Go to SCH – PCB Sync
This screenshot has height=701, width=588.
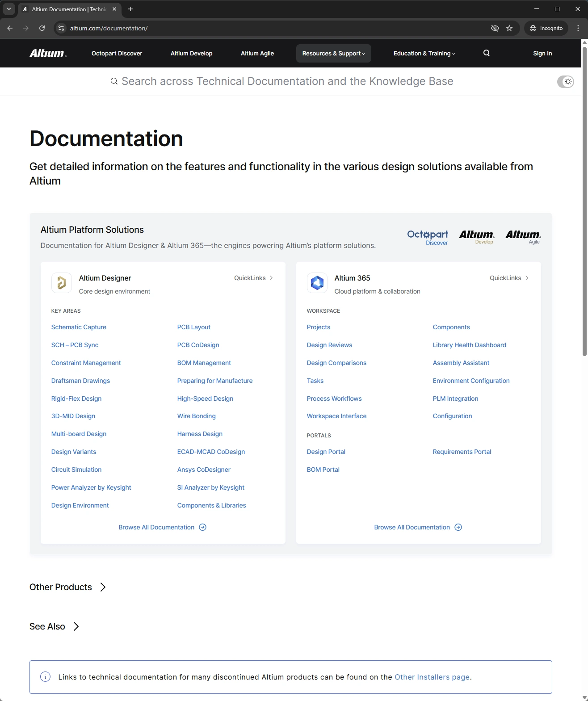(x=75, y=345)
